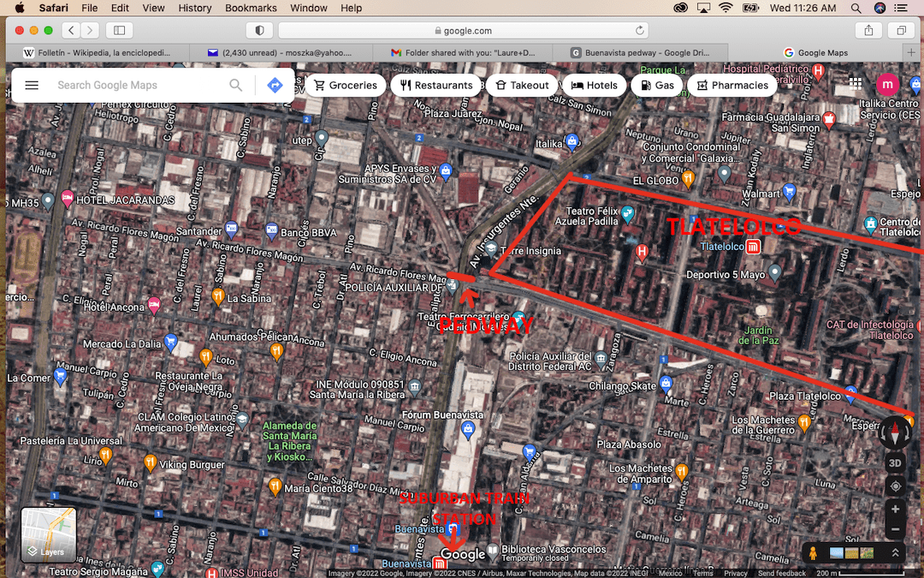Image resolution: width=924 pixels, height=578 pixels.
Task: Switch to the Buenavista pedway Google Drive tab
Action: pos(641,52)
